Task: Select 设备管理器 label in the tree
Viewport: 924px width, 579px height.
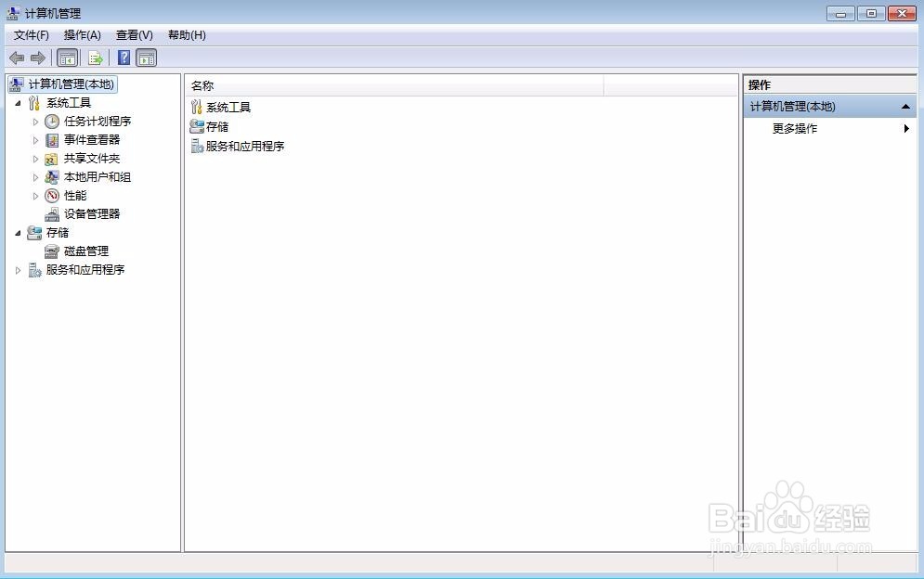Action: 92,213
